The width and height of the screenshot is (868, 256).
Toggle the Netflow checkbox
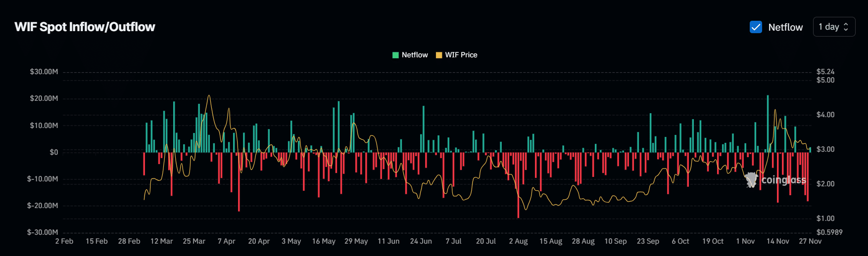tap(756, 27)
